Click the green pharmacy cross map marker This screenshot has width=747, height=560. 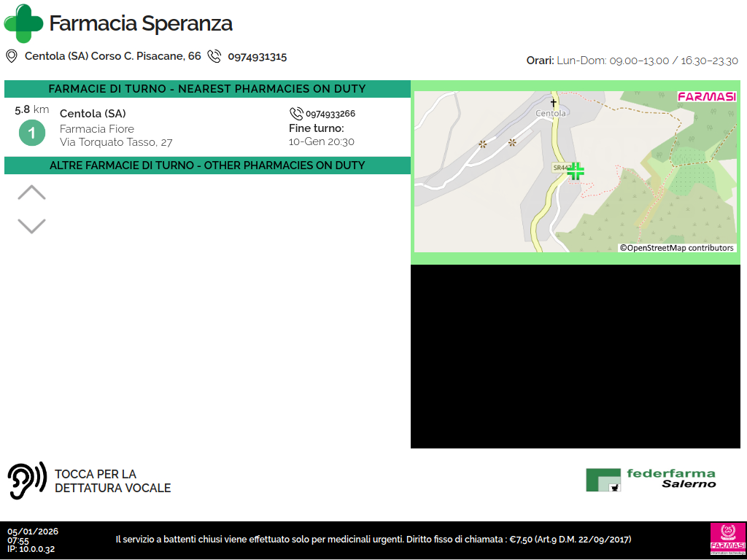click(x=576, y=171)
